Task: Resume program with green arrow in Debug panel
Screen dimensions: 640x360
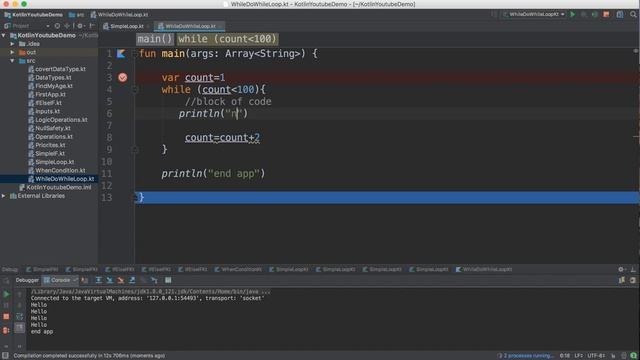Action: coord(6,294)
